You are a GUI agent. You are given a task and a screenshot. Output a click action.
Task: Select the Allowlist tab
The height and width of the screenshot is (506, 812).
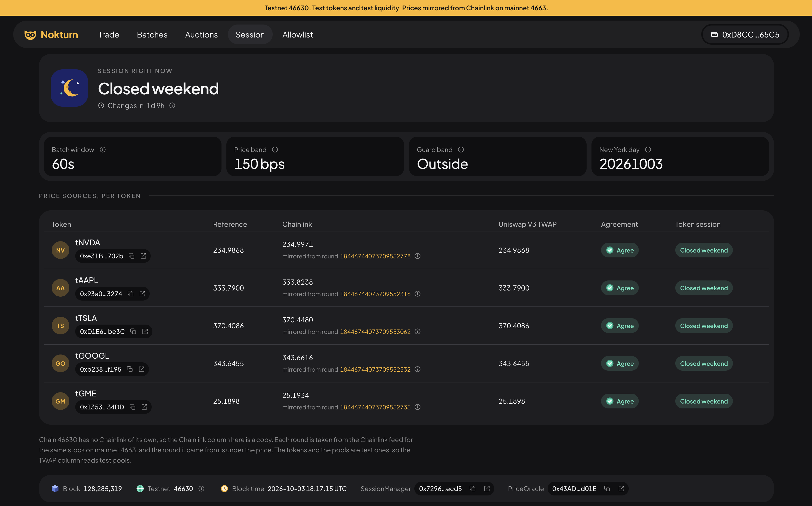click(298, 35)
